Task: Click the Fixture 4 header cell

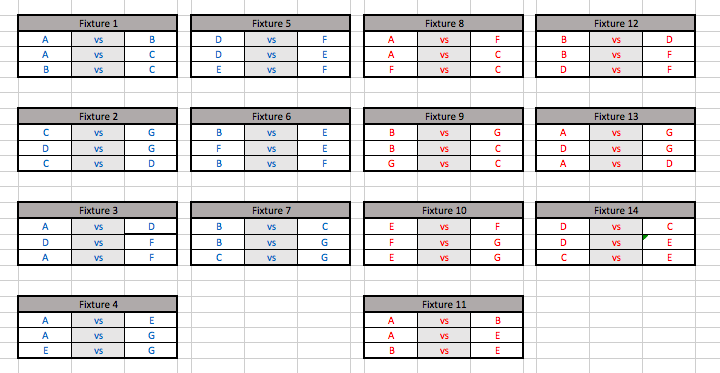Action: point(97,304)
